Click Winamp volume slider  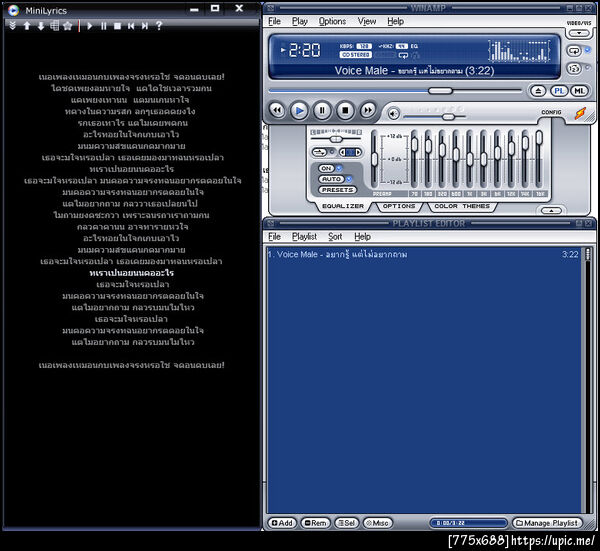(x=435, y=116)
